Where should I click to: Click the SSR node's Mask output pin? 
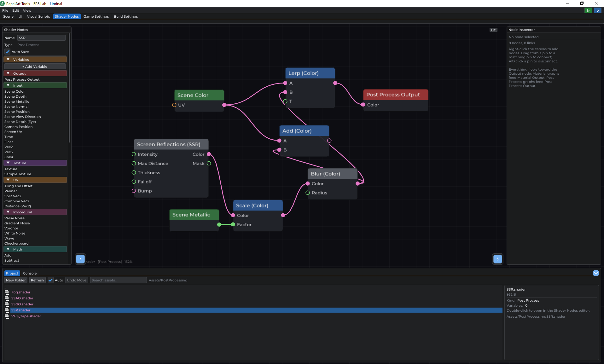coord(209,163)
